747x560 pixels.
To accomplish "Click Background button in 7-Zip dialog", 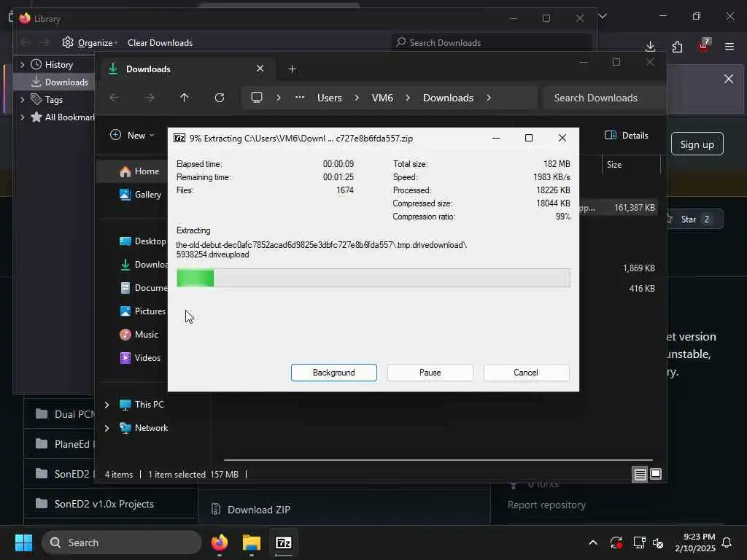I will (x=333, y=373).
